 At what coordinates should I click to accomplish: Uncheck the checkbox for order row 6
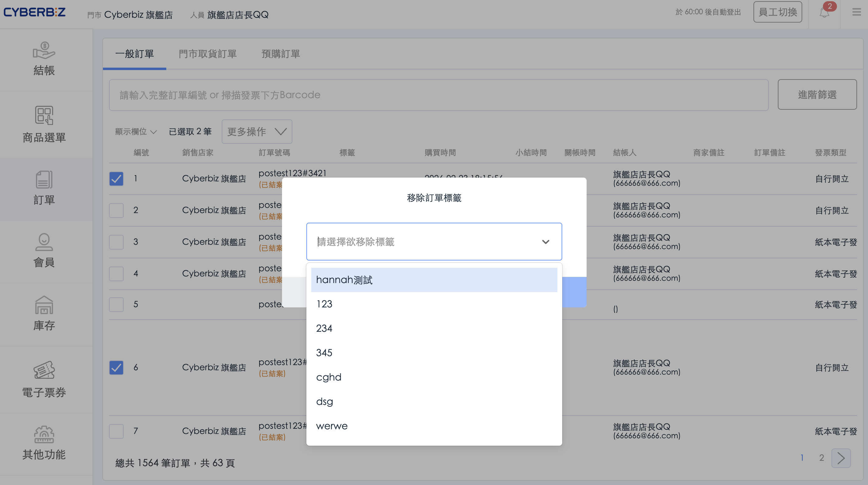click(116, 367)
